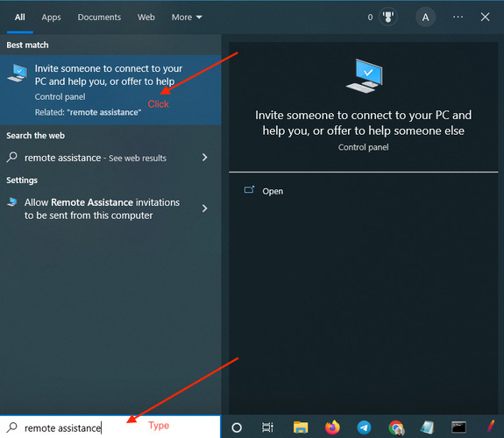The height and width of the screenshot is (438, 504).
Task: Click the Cortana circle on the taskbar
Action: (x=237, y=427)
